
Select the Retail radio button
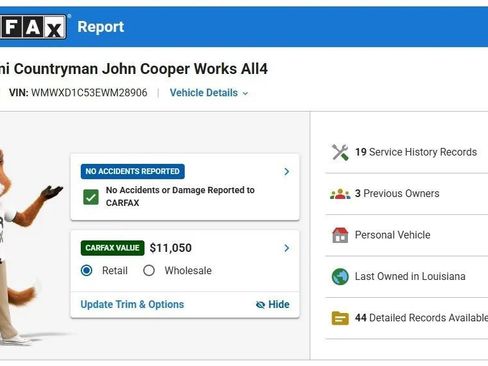[87, 270]
